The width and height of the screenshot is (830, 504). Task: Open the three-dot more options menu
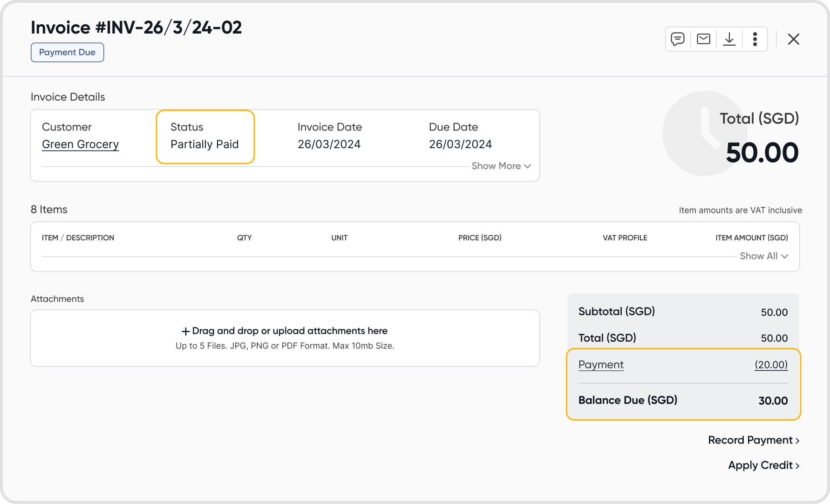(755, 39)
